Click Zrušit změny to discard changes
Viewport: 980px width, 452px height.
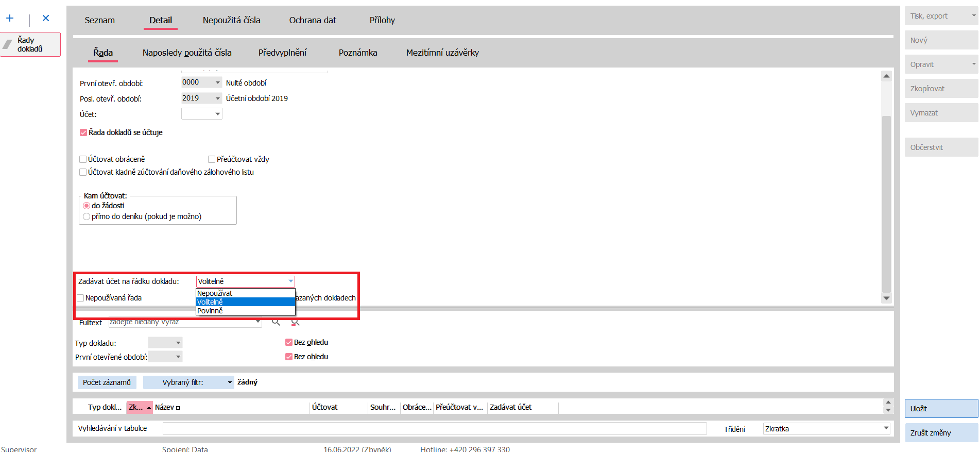940,432
